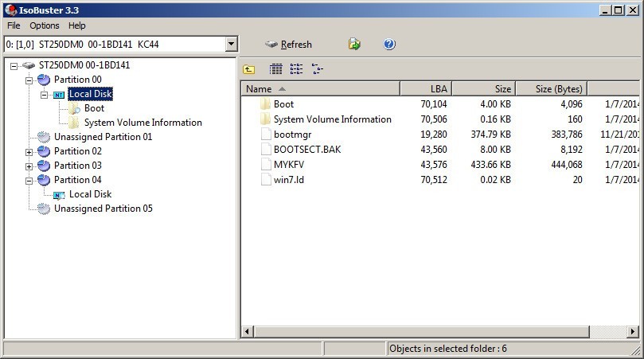Select 'bootmgr' file name
The width and height of the screenshot is (644, 359).
(x=292, y=135)
